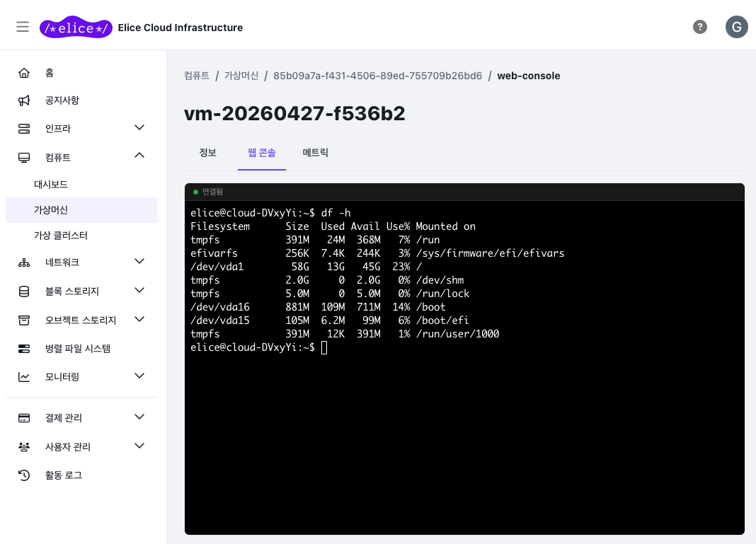Click the history icon beside 활동 로그
Image resolution: width=756 pixels, height=544 pixels.
coord(24,475)
